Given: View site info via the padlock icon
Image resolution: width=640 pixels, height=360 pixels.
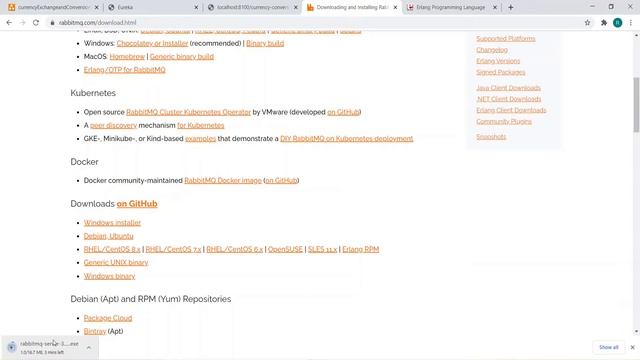Looking at the screenshot, I should tap(52, 23).
